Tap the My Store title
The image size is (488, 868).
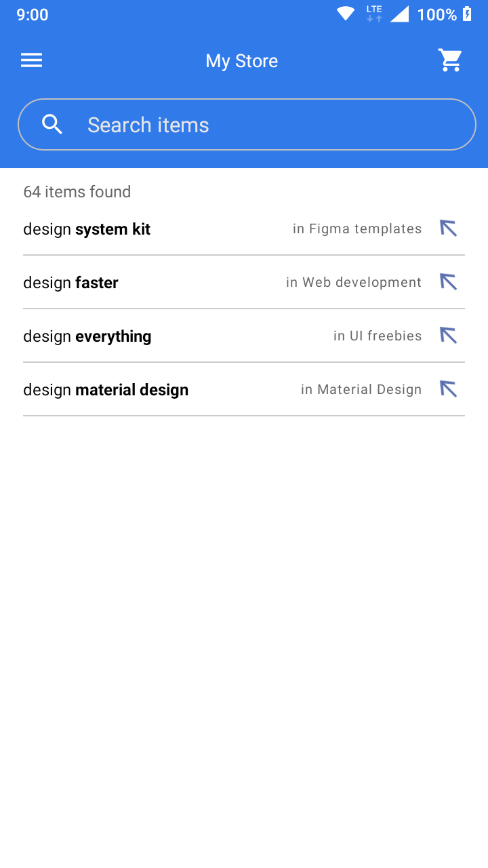242,61
